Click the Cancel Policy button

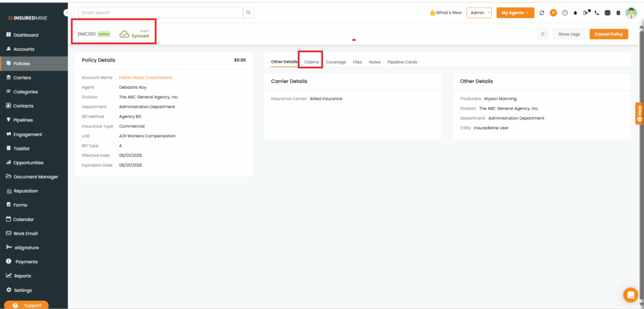click(x=608, y=34)
